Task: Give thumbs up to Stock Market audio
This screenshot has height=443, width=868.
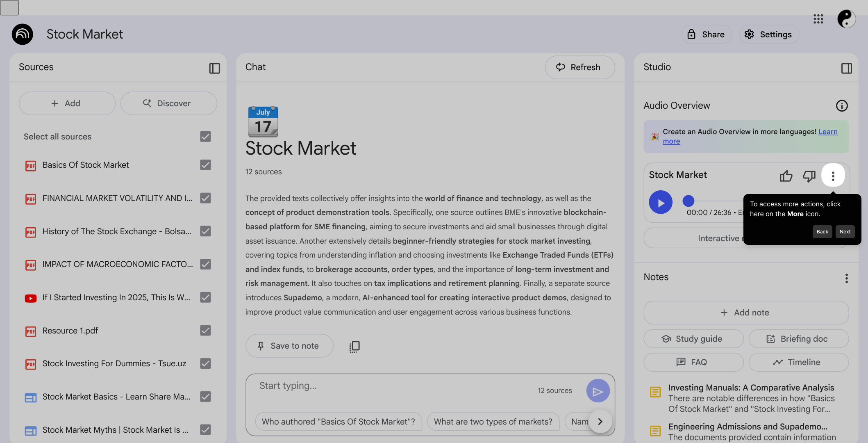Action: (x=786, y=176)
